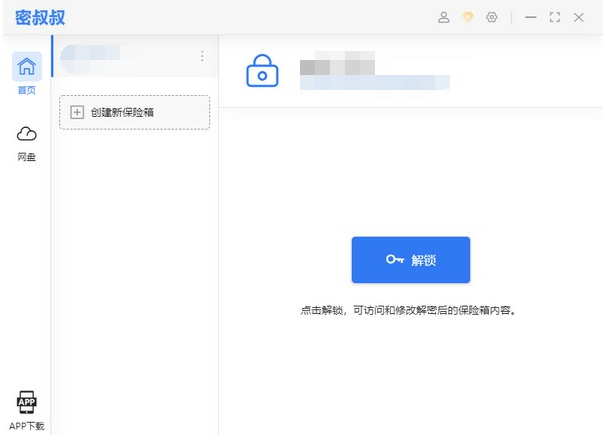Screen dimensions: 603x435
Task: Click the safe name in header
Action: [x=337, y=66]
